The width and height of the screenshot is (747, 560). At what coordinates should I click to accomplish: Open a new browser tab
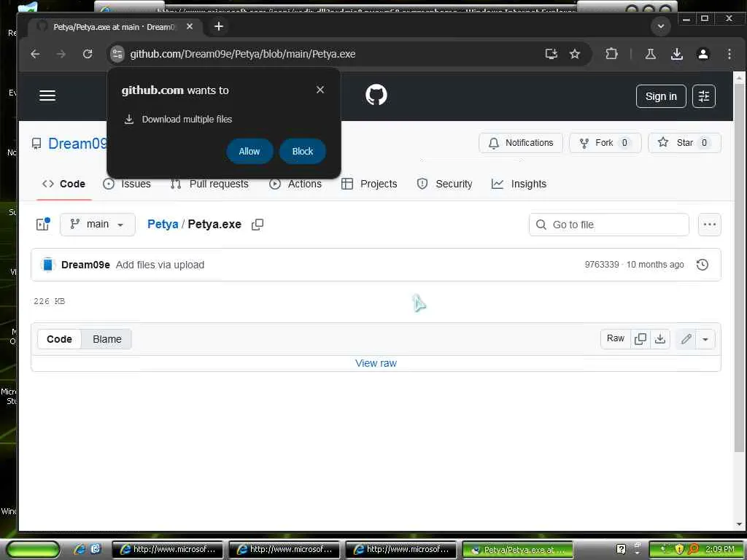[219, 26]
